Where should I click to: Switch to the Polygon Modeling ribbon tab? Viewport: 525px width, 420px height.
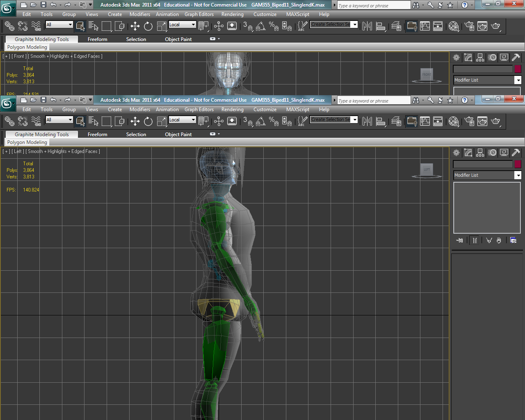tap(27, 142)
